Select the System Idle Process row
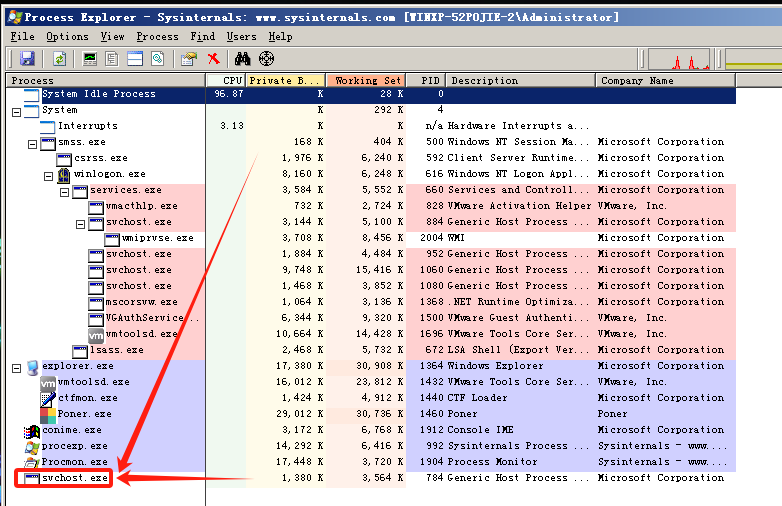The width and height of the screenshot is (782, 506). point(371,94)
